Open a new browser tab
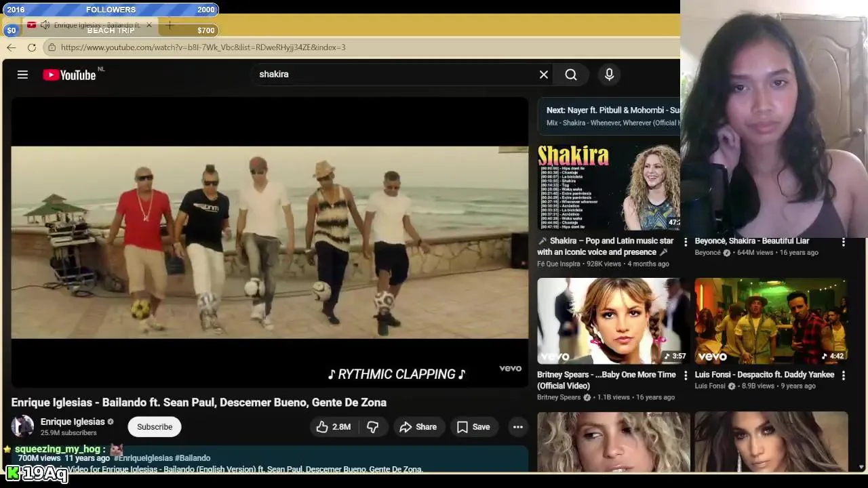The image size is (868, 488). [170, 25]
